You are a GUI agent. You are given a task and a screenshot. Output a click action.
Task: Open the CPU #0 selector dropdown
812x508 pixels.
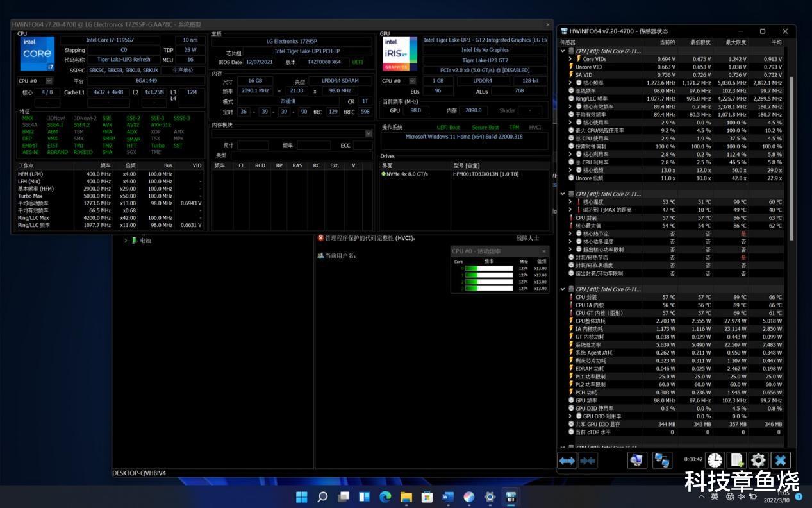49,81
